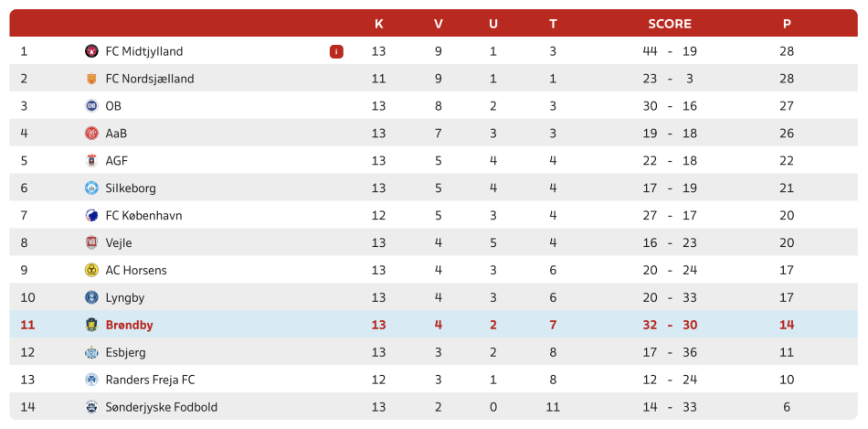
Task: Click the Silkeborg club logo
Action: pyautogui.click(x=91, y=188)
